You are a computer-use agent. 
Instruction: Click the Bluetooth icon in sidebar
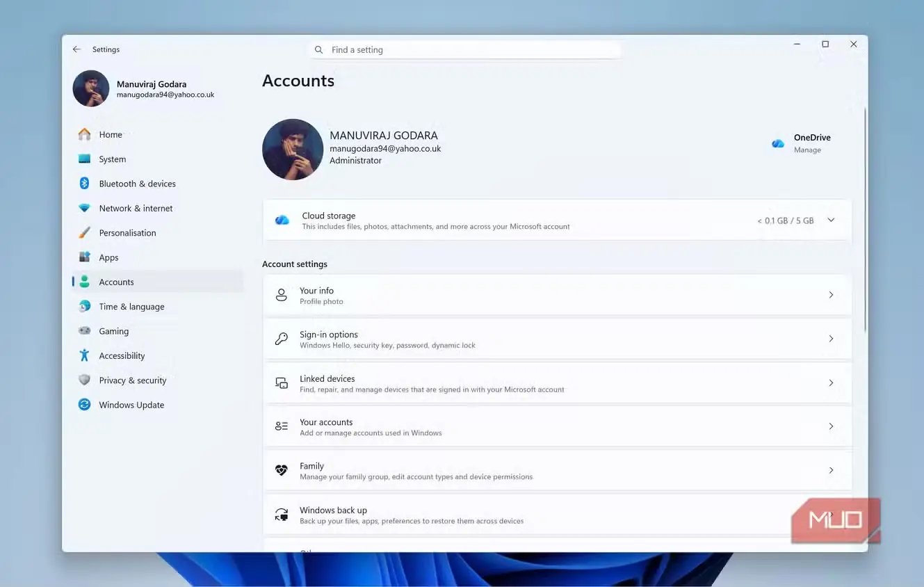[84, 184]
